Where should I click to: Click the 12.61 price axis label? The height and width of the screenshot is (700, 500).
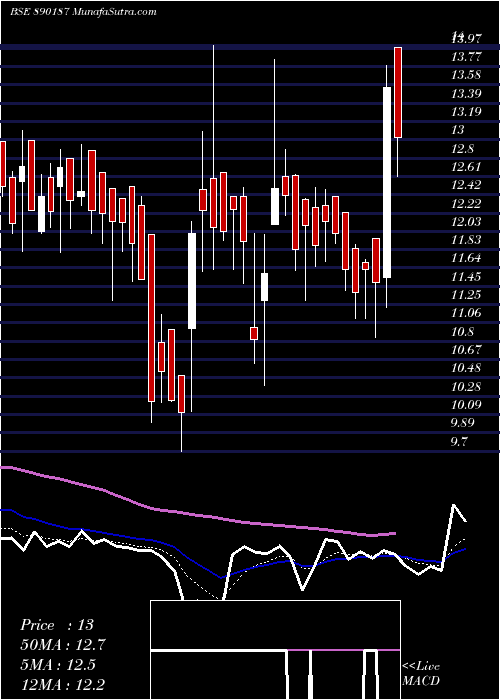(467, 167)
